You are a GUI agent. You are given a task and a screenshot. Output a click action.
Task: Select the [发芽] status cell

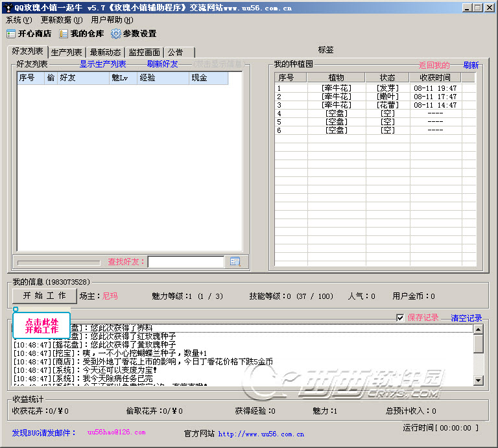388,88
